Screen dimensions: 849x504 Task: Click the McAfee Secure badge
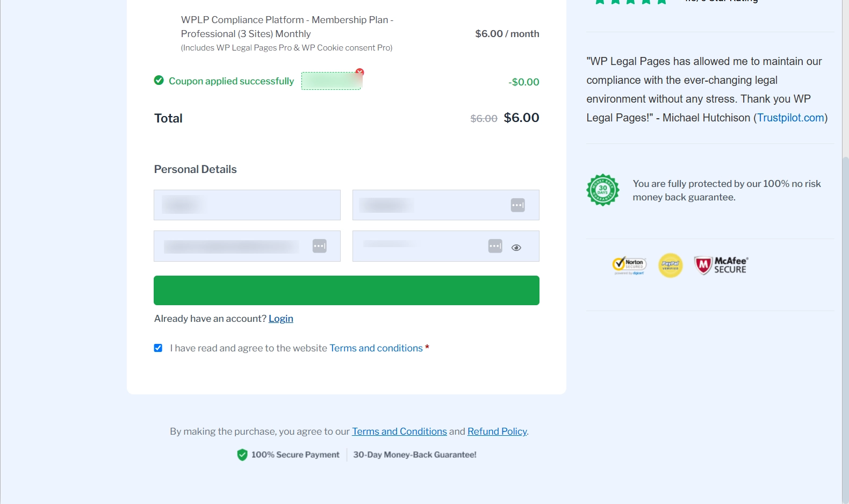tap(721, 265)
